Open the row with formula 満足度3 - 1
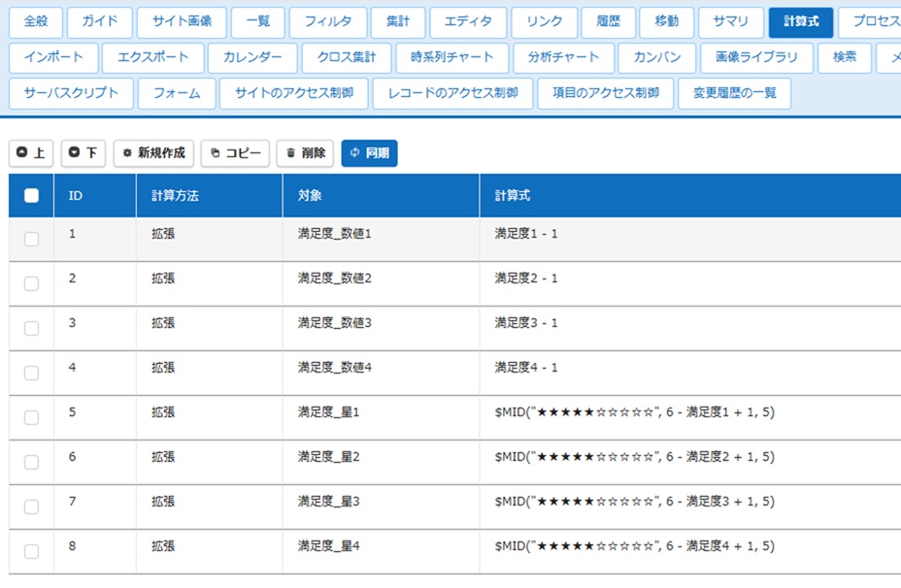The width and height of the screenshot is (901, 588). click(x=526, y=323)
